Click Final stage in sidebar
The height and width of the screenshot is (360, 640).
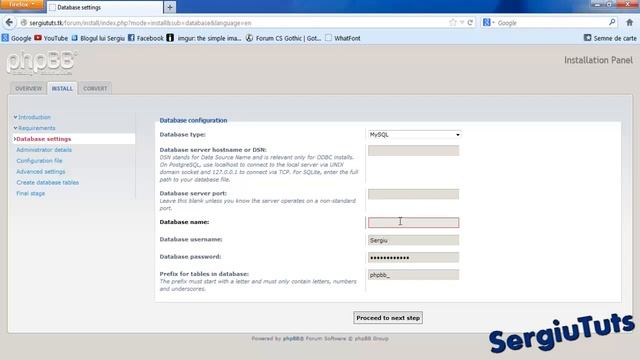click(x=31, y=193)
